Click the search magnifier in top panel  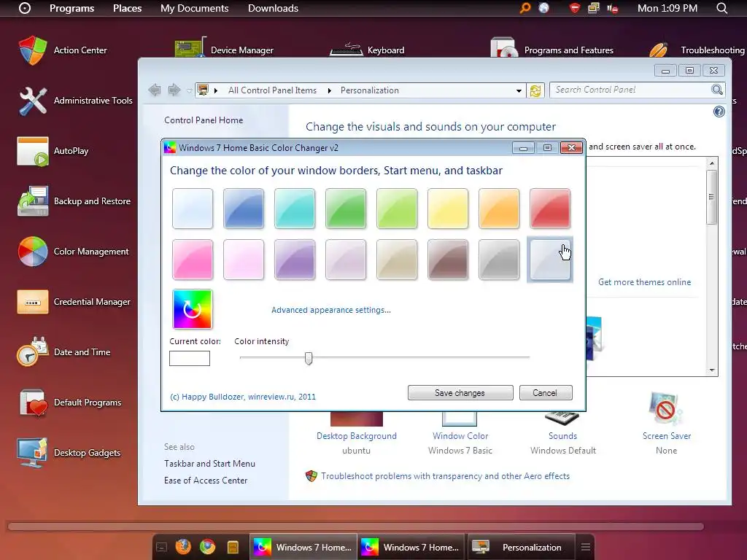[x=722, y=8]
